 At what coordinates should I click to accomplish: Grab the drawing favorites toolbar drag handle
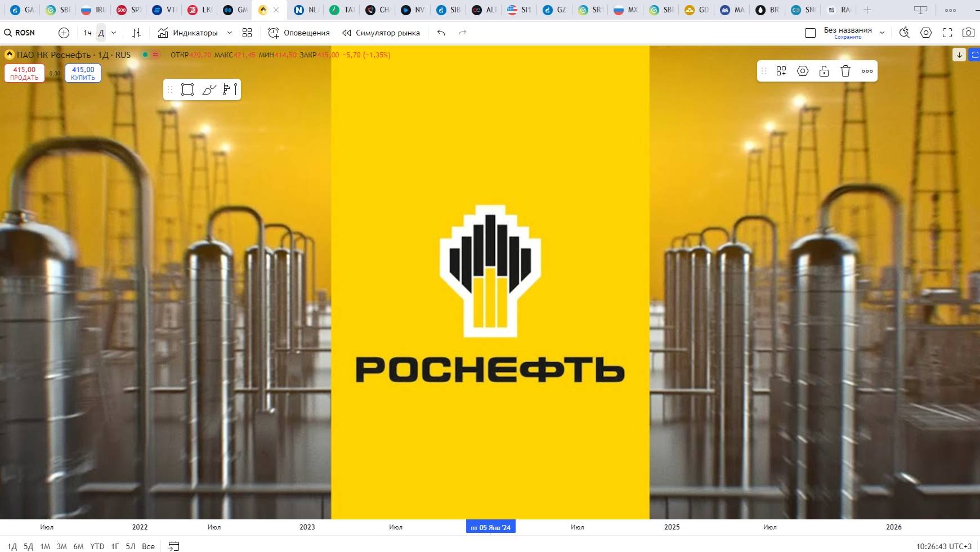[170, 89]
